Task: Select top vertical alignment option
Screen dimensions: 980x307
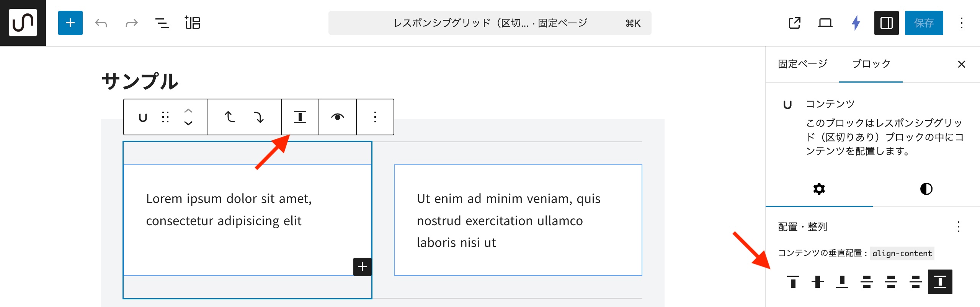Action: tap(793, 282)
